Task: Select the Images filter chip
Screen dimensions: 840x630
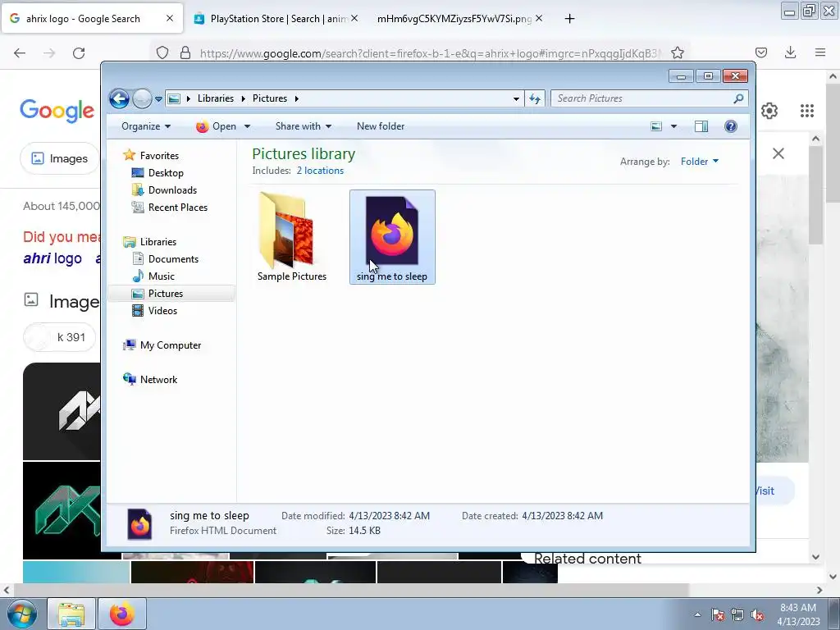Action: click(x=59, y=158)
